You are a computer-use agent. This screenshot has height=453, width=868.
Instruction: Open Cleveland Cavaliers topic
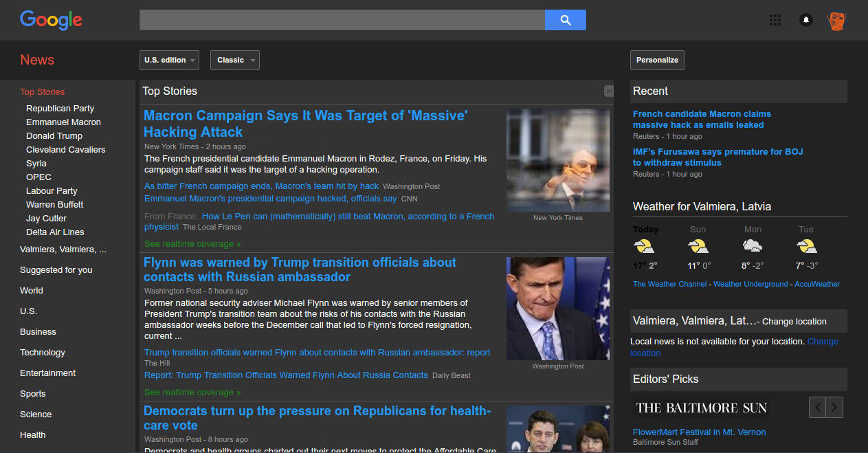click(x=66, y=149)
